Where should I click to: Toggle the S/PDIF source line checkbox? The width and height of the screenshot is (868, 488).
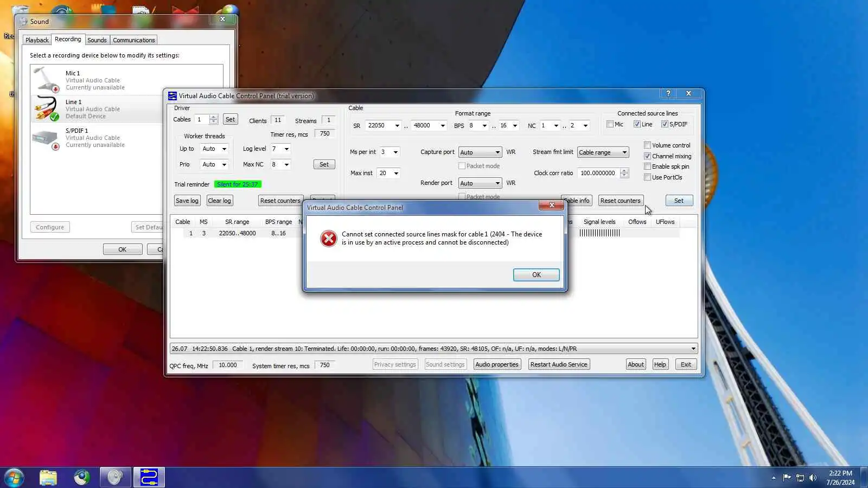[x=665, y=124]
